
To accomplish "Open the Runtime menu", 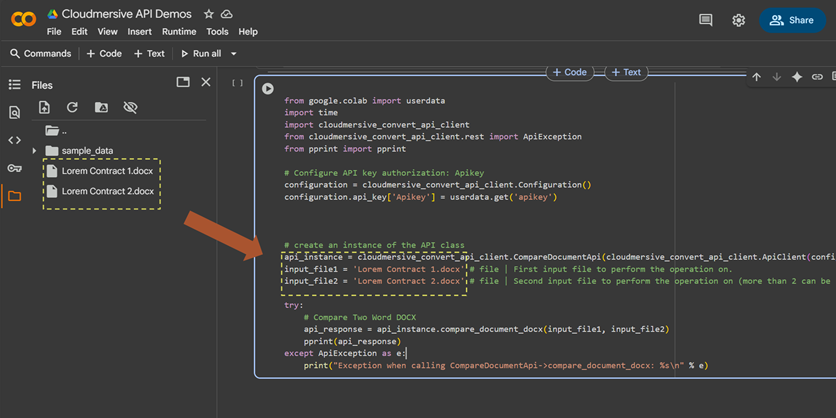I will [179, 31].
